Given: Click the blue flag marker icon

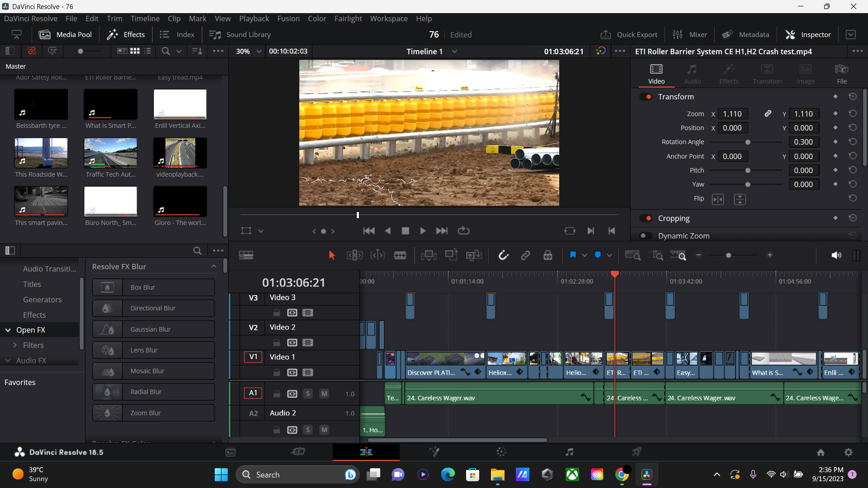Looking at the screenshot, I should click(x=573, y=255).
